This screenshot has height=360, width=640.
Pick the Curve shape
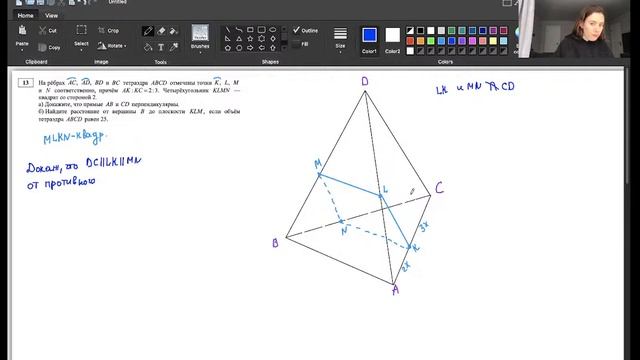(239, 30)
